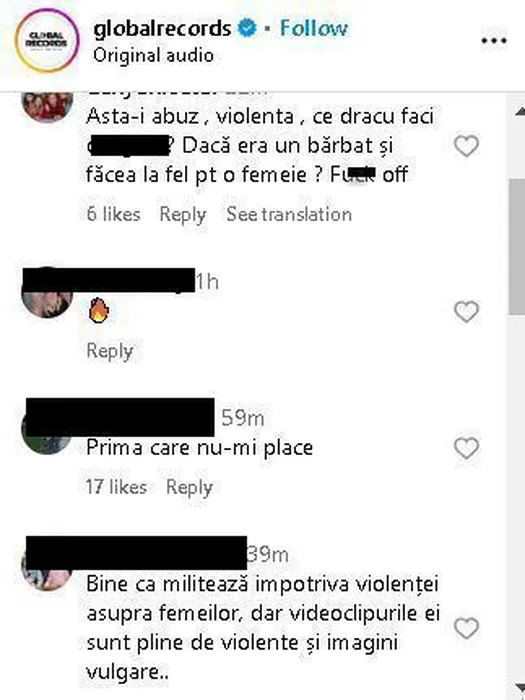Open the Original audio link
Image resolution: width=525 pixels, height=700 pixels.
click(x=154, y=56)
